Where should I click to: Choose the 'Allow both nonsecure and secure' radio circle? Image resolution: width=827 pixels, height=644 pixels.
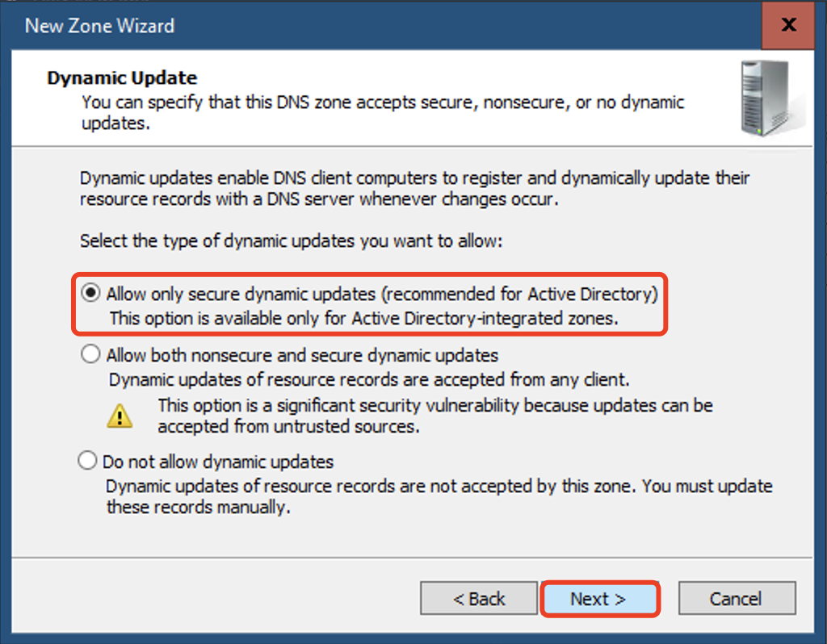pos(90,354)
